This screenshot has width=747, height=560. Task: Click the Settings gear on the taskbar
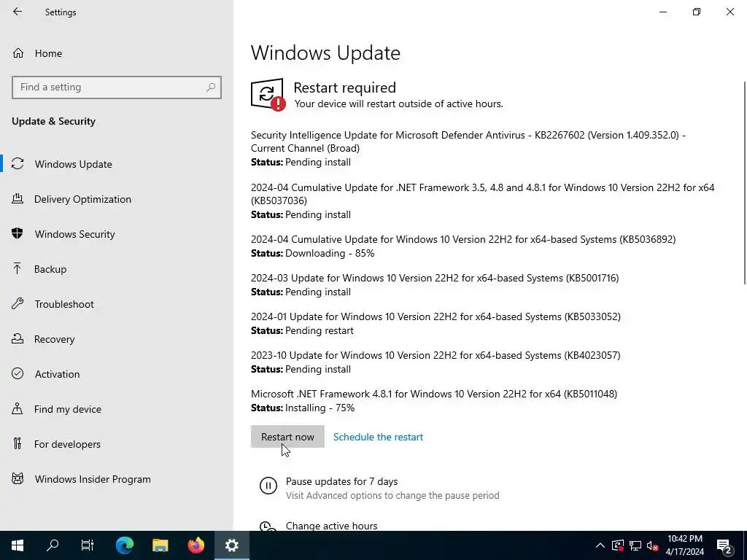pos(232,545)
